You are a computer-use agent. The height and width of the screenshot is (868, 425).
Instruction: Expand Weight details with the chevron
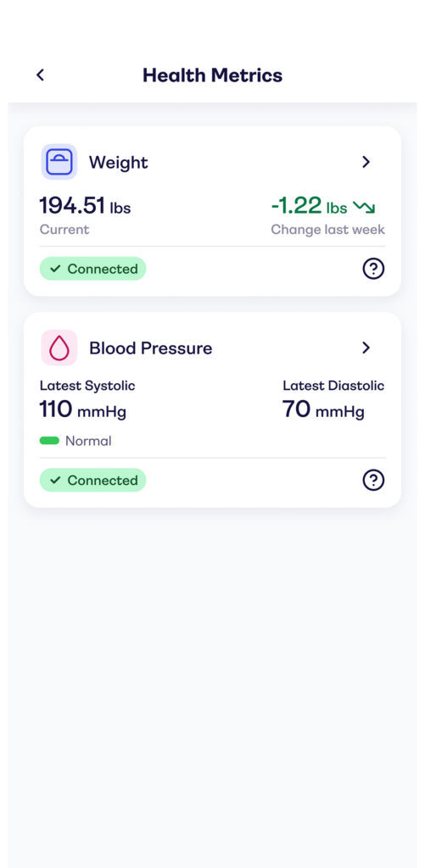pyautogui.click(x=366, y=162)
